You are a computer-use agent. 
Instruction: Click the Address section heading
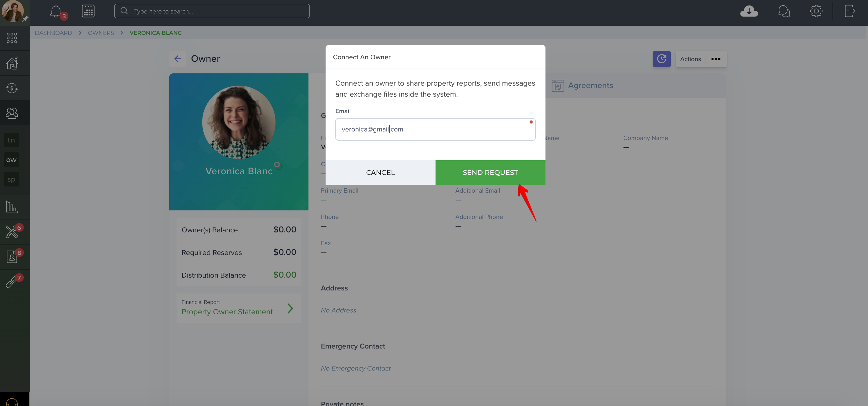(334, 288)
